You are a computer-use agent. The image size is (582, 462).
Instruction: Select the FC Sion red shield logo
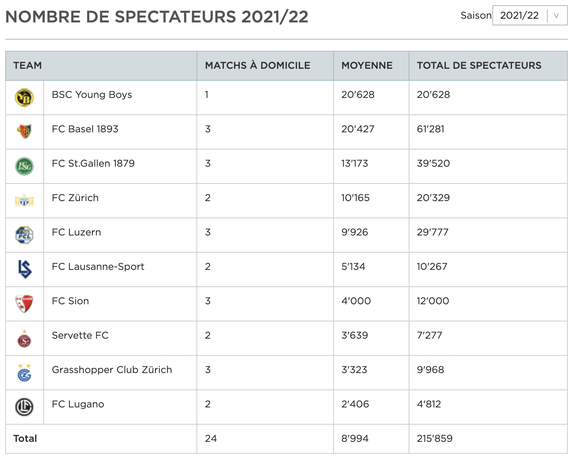(x=24, y=304)
